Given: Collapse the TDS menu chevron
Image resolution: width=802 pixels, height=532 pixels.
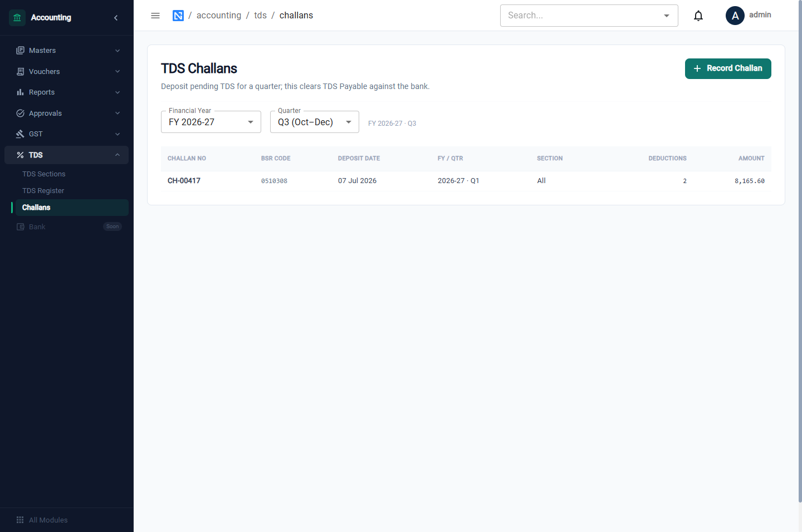Looking at the screenshot, I should [x=118, y=155].
